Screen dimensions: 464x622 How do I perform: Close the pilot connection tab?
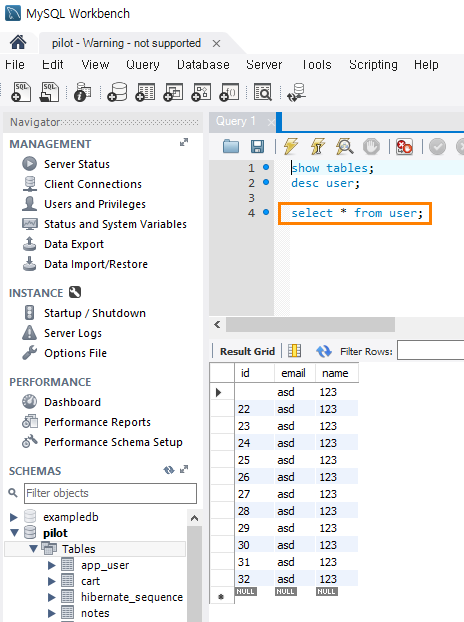[x=216, y=43]
